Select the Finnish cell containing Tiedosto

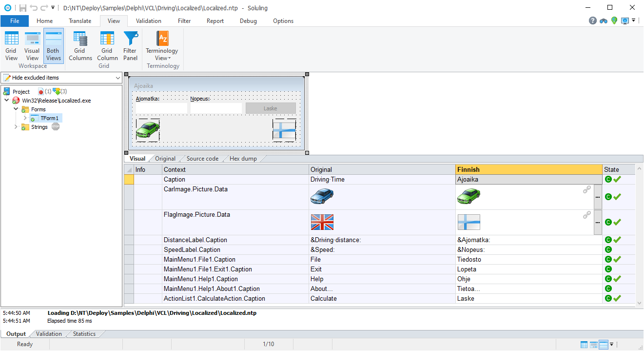(529, 259)
